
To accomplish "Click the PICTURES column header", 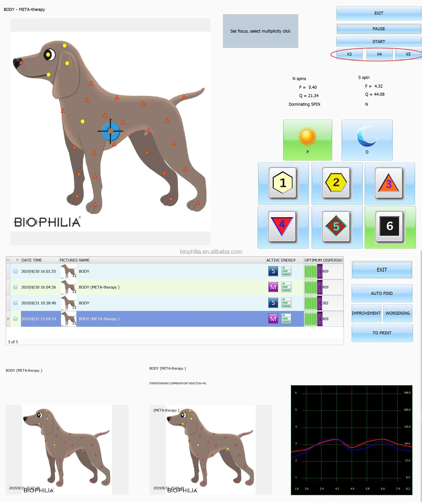I will [x=68, y=260].
